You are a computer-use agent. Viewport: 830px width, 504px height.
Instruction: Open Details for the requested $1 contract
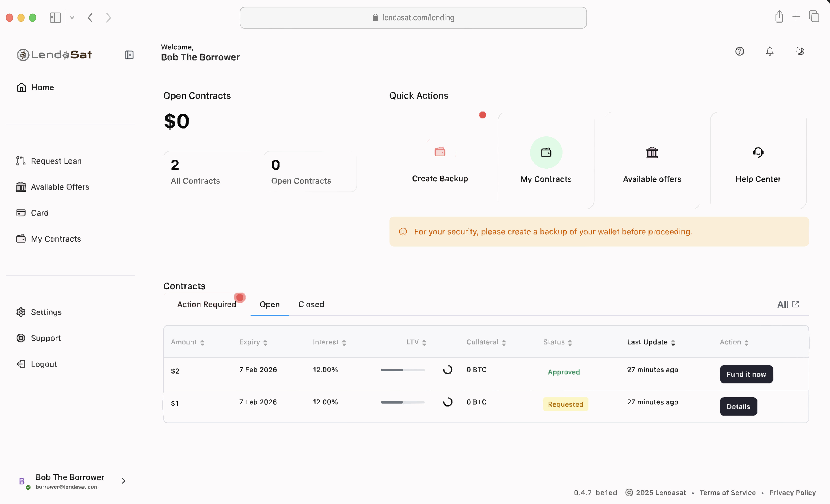738,406
